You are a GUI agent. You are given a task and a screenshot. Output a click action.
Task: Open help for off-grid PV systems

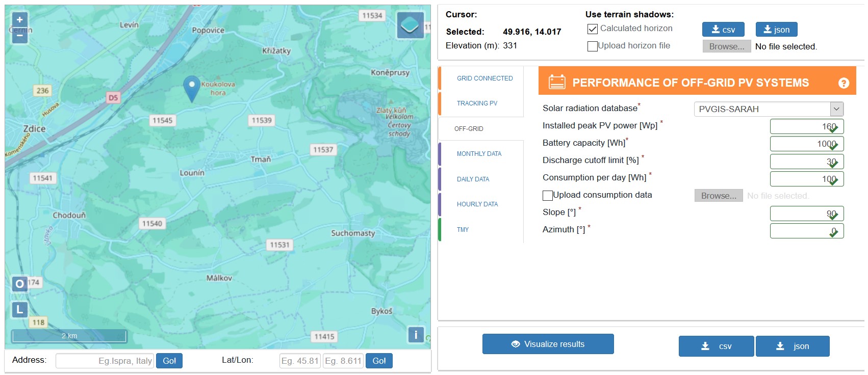844,83
